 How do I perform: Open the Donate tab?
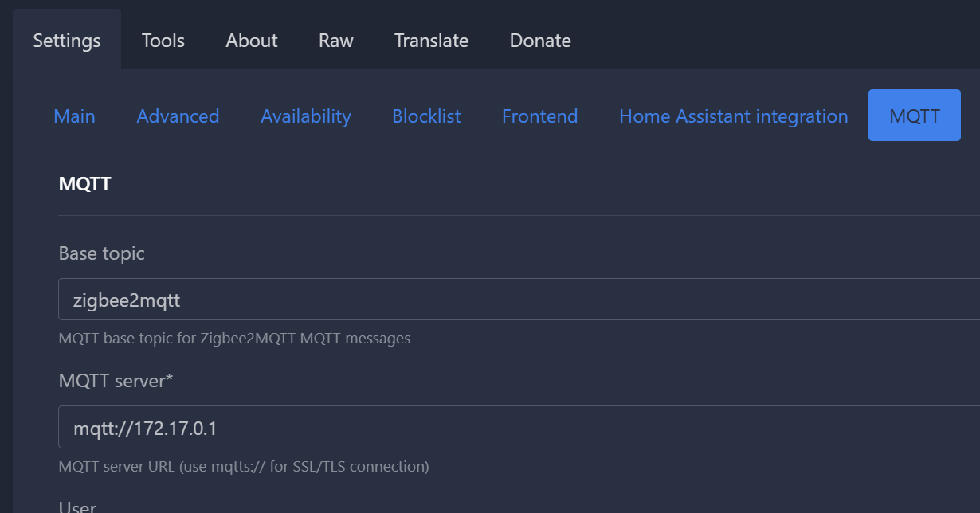[x=540, y=40]
